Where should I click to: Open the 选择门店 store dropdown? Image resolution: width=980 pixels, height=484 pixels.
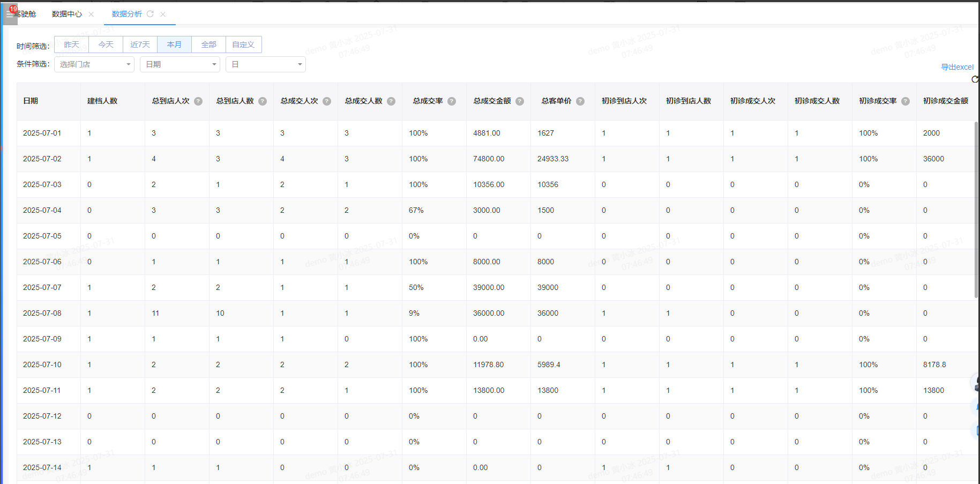click(94, 64)
